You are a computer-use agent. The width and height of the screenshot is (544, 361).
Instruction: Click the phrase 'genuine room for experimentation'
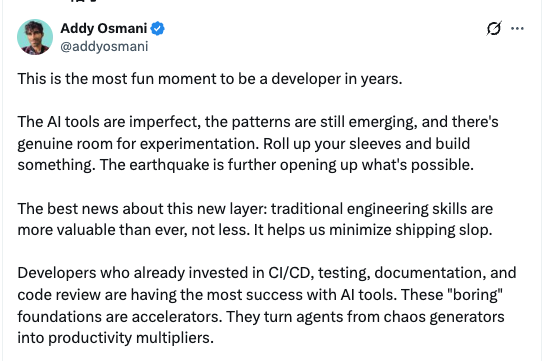tap(137, 144)
